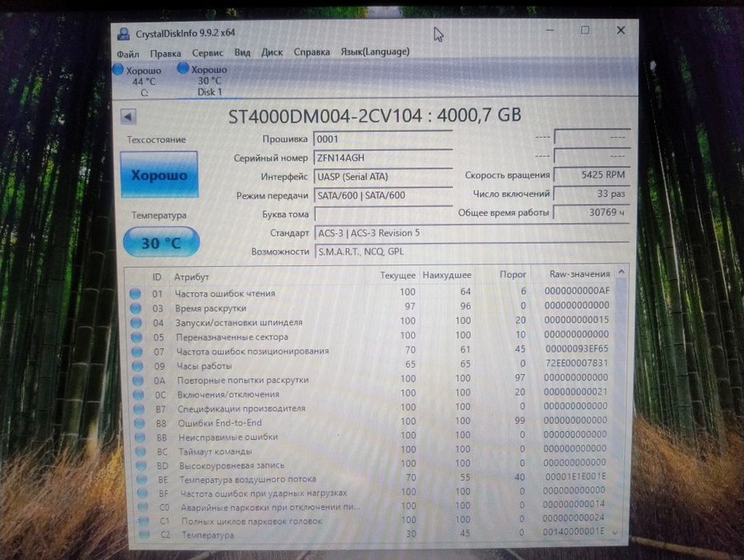Image resolution: width=744 pixels, height=560 pixels.
Task: Open the Язык(Language) menu
Action: 375,51
